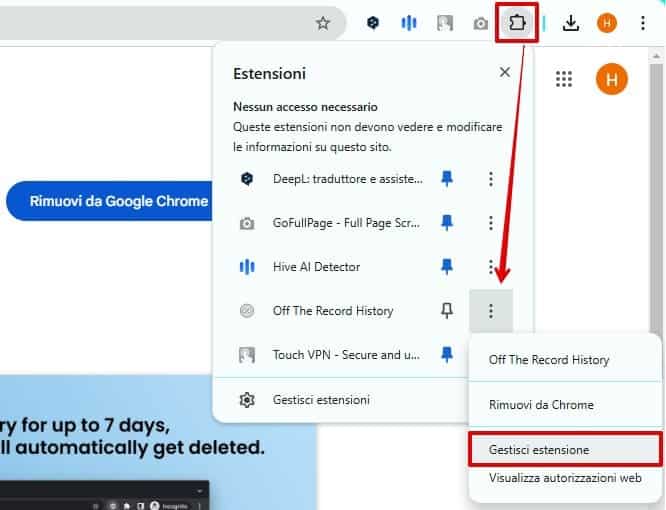The image size is (666, 510).
Task: Choose Visualizza autorizzazioni web
Action: [x=565, y=478]
